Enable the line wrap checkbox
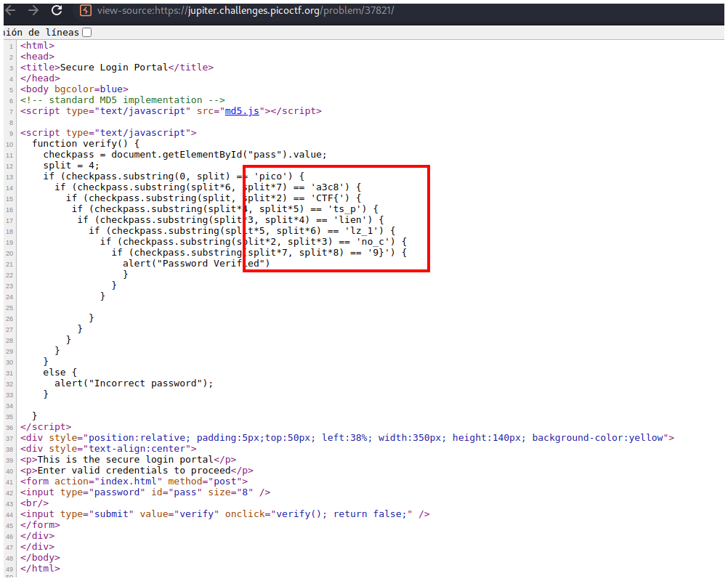Image resolution: width=728 pixels, height=581 pixels. [x=87, y=33]
